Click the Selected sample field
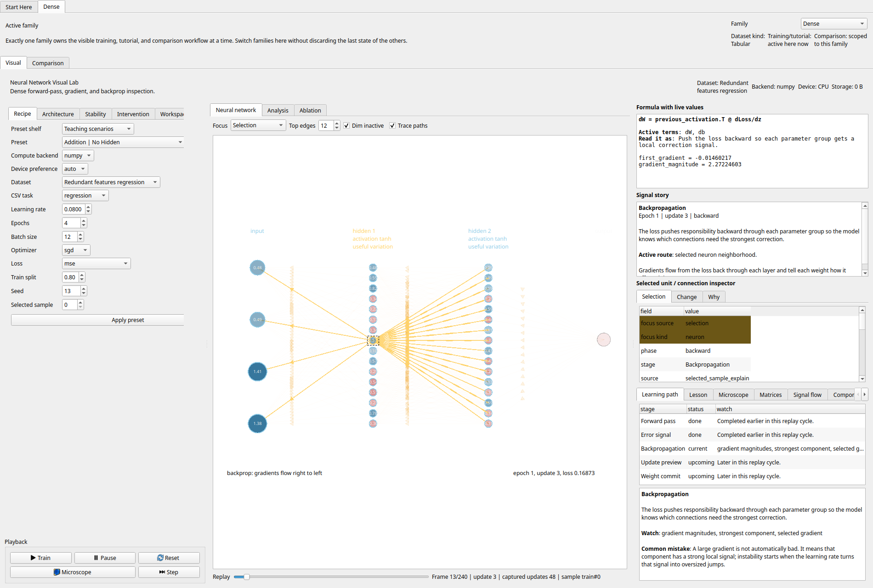The image size is (873, 588). (70, 305)
